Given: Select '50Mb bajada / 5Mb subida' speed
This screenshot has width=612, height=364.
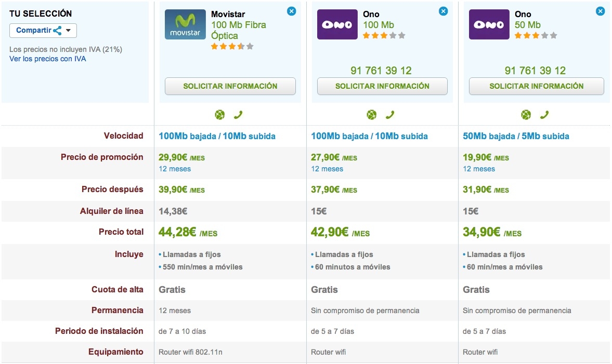Looking at the screenshot, I should 516,136.
